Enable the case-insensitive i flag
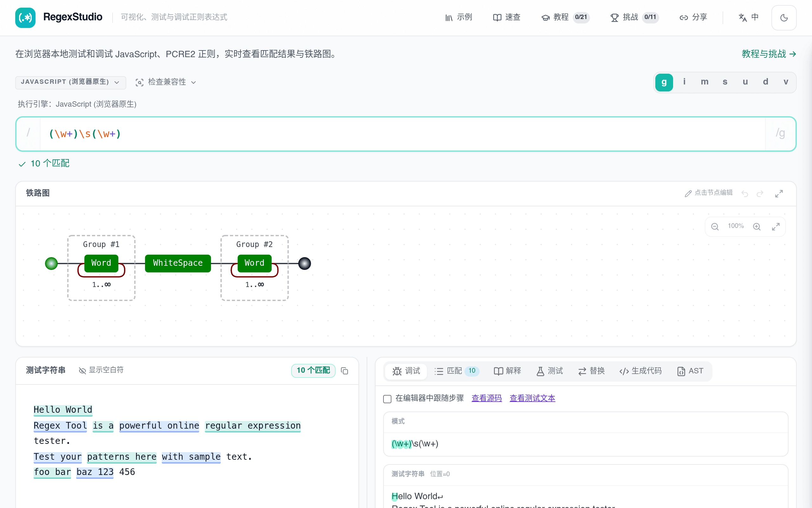This screenshot has width=812, height=508. (684, 82)
